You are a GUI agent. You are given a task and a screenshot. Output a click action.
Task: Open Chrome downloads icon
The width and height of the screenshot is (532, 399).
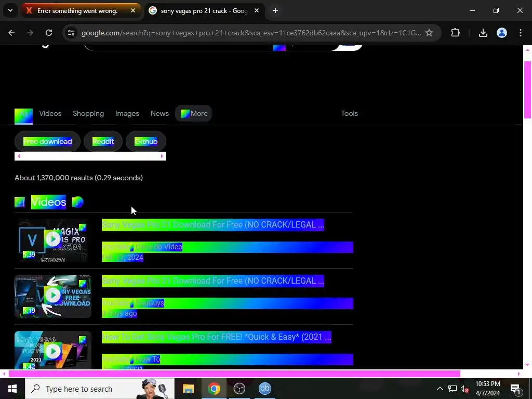pos(483,33)
